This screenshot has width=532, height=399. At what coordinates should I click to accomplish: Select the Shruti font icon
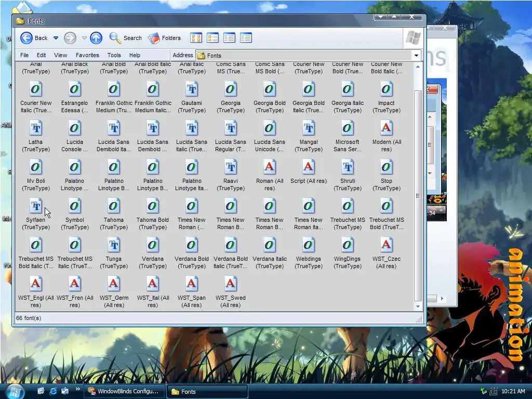point(348,167)
